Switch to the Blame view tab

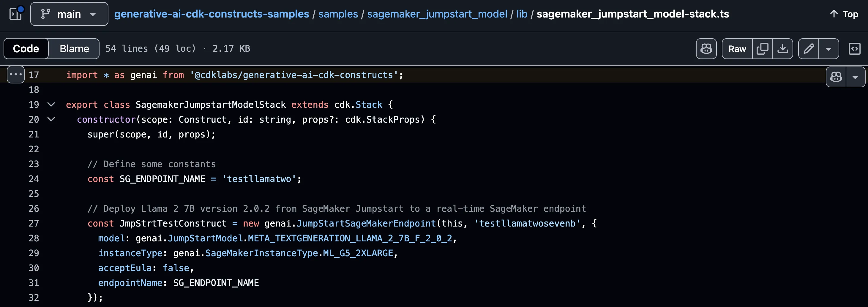pos(74,48)
